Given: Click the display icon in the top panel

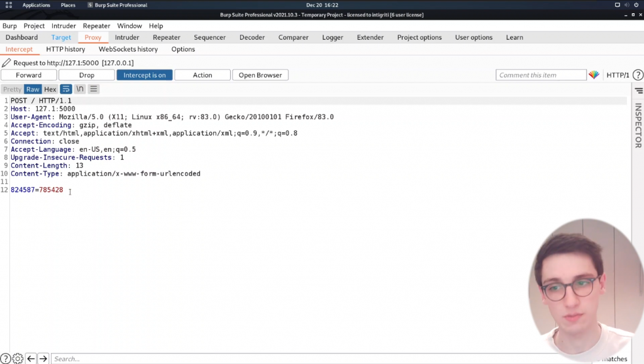Looking at the screenshot, I should click(618, 5).
